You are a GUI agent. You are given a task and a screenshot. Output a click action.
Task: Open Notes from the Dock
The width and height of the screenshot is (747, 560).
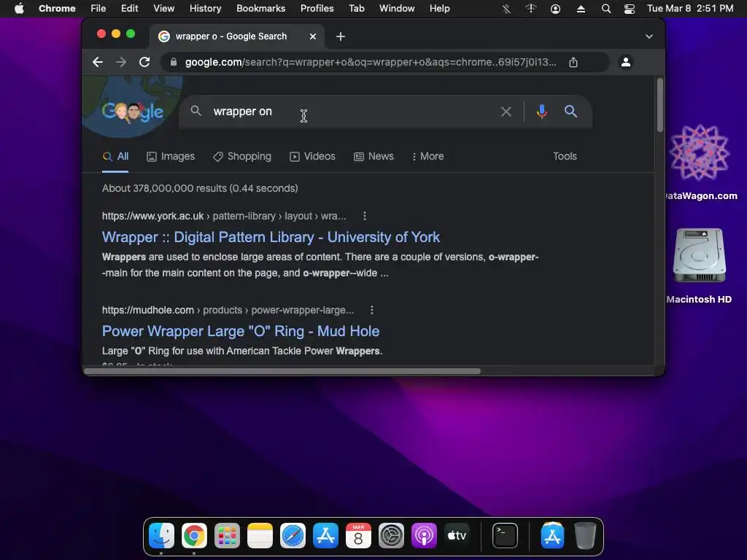[x=260, y=536]
